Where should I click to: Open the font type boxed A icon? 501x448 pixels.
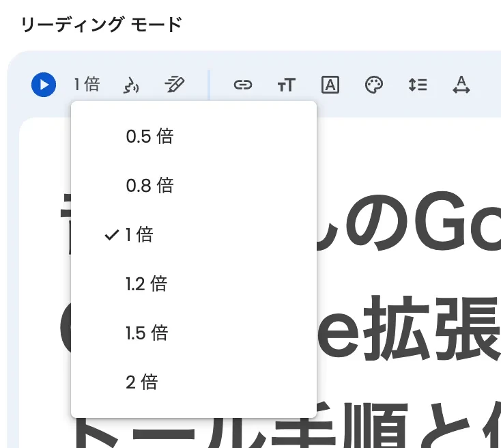pos(330,85)
